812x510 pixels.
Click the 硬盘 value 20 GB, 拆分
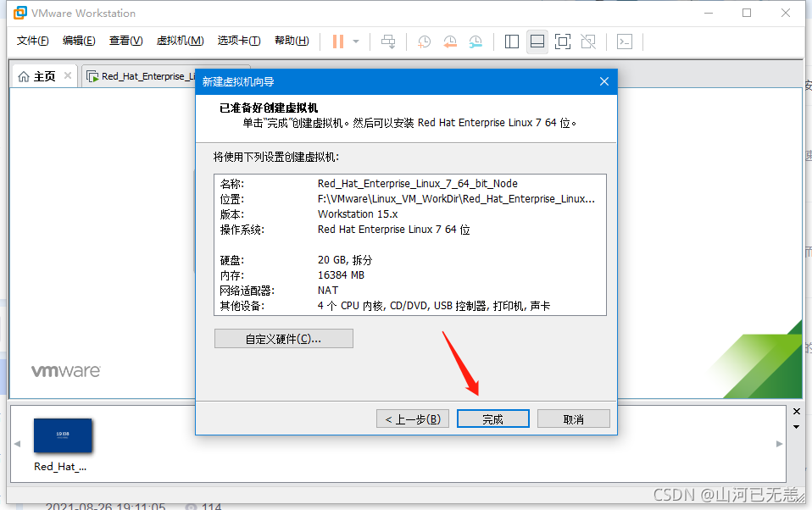(345, 260)
